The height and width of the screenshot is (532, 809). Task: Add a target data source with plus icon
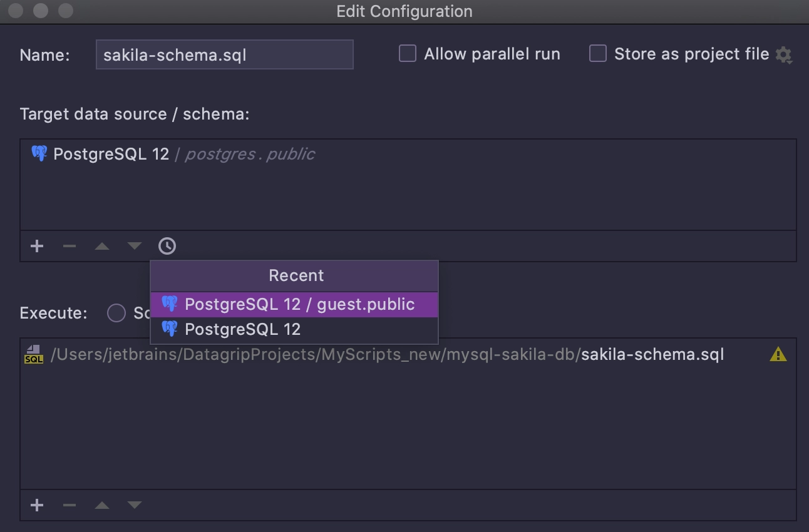click(x=37, y=246)
